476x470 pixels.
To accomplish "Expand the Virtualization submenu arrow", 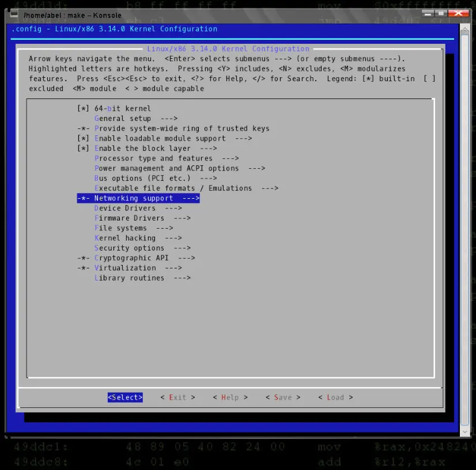I will (173, 268).
